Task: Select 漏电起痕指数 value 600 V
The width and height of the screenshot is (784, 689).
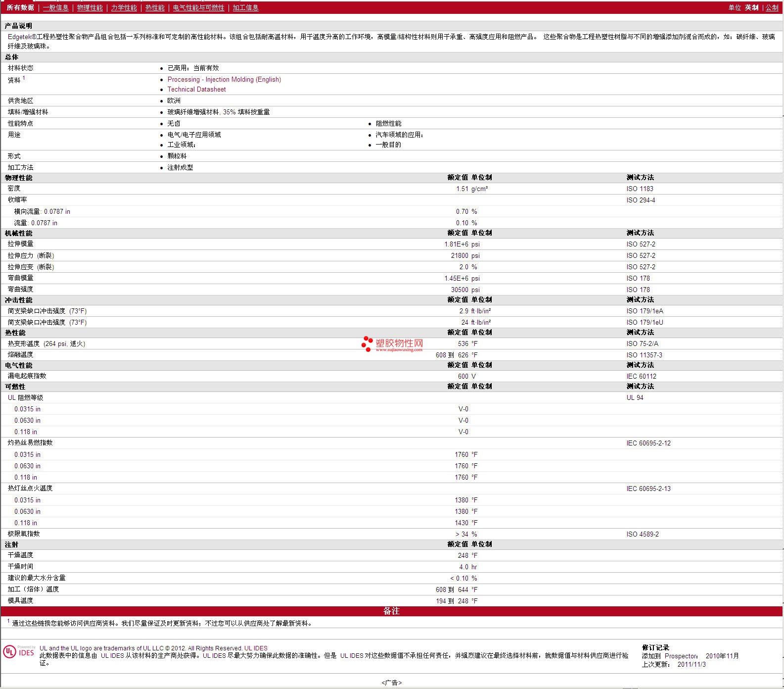Action: [466, 377]
